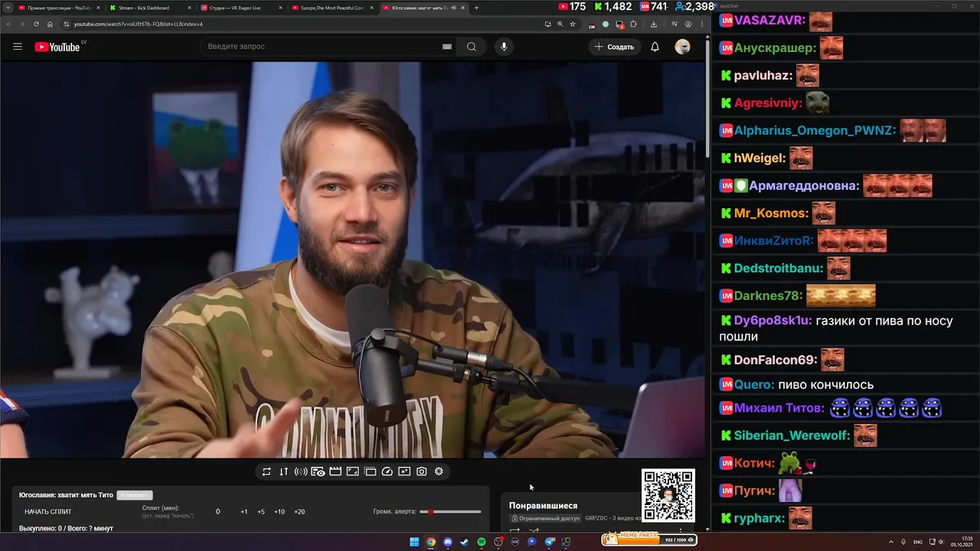Open the 'Создать' create button
The image size is (980, 551).
click(x=614, y=47)
